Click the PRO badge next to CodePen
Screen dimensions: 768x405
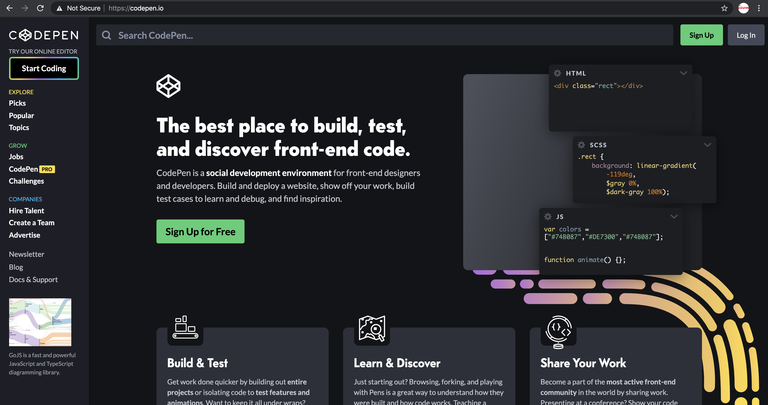47,169
